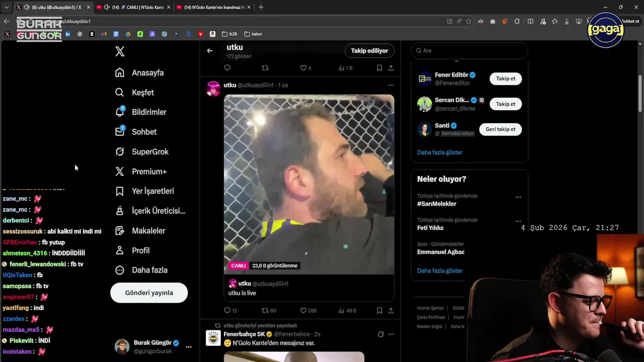
Task: Open SuperGrok from the sidebar
Action: tap(141, 151)
